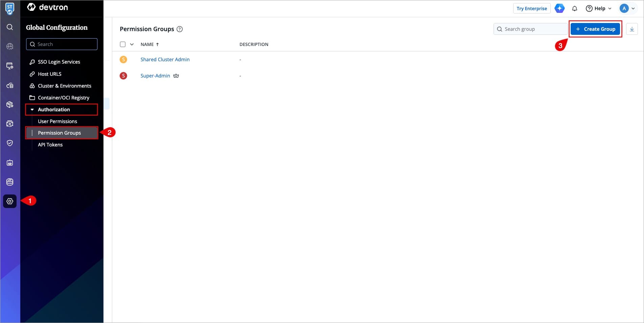Screen dimensions: 644x323
Task: Open the security shield icon in sidebar
Action: (x=10, y=143)
